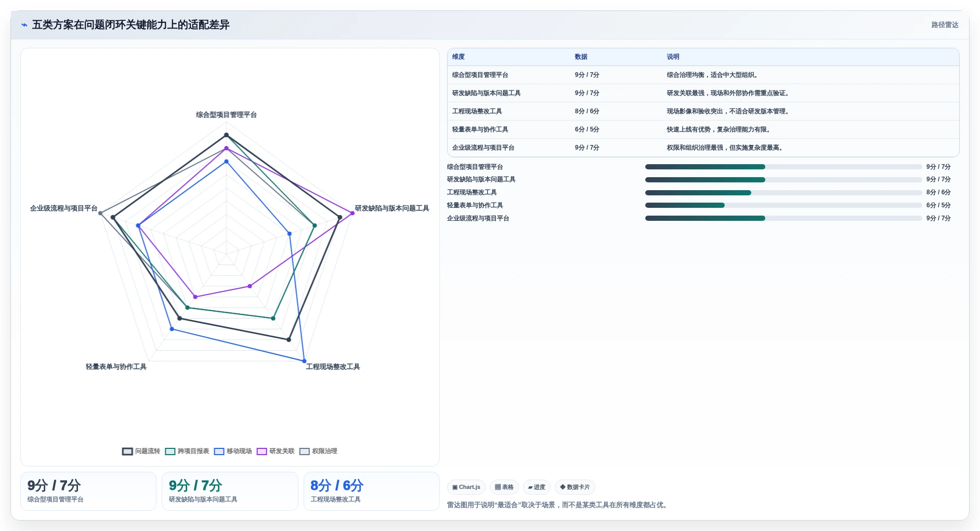Toggle the 权限治理 legend series
The image size is (980, 531).
[318, 451]
